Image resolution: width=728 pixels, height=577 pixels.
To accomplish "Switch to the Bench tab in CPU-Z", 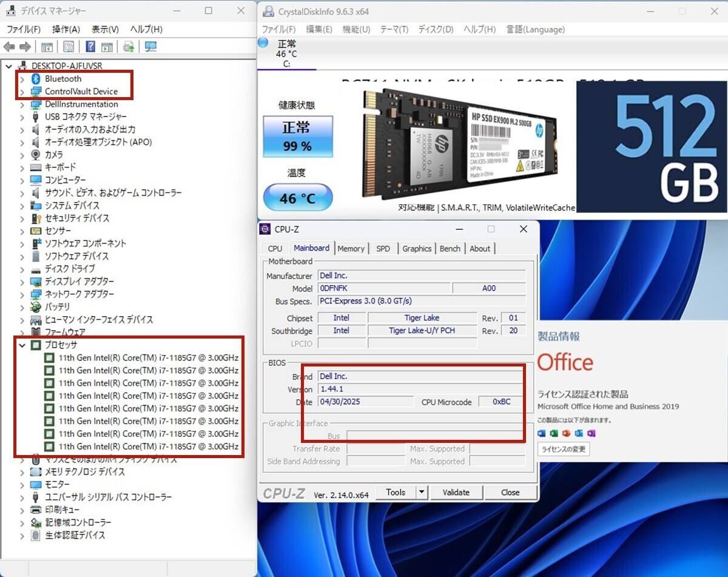I will [x=450, y=249].
